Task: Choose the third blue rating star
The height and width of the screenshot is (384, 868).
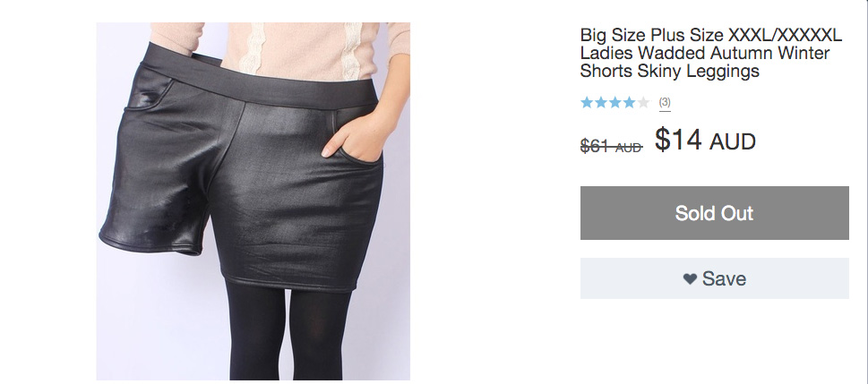Action: pyautogui.click(x=614, y=102)
